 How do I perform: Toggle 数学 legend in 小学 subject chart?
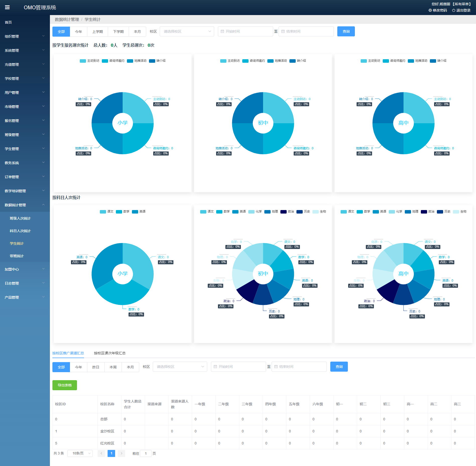(123, 212)
